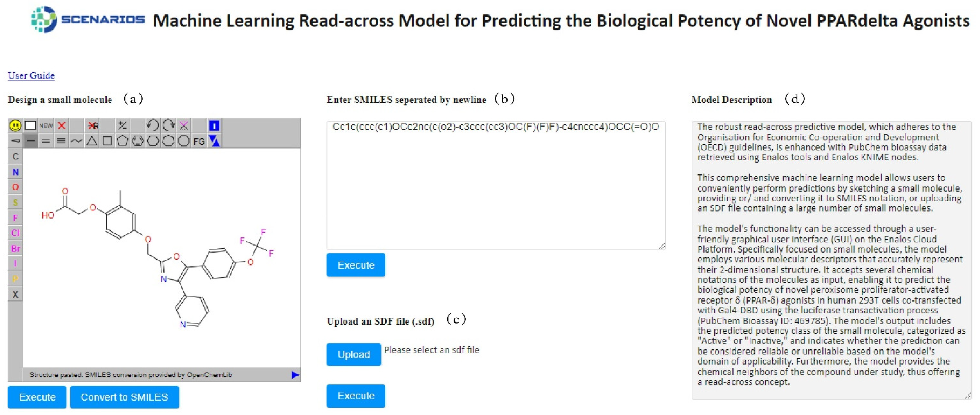This screenshot has width=980, height=415.
Task: Select the Cl chlorine atom button
Action: (x=15, y=233)
